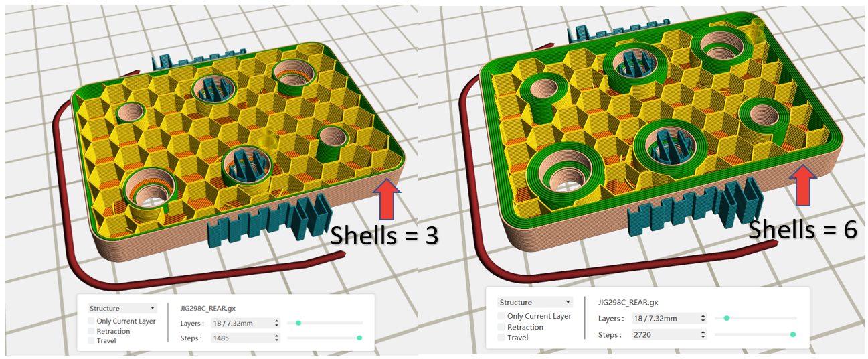
Task: Click the Shells = 3 label
Action: click(385, 235)
